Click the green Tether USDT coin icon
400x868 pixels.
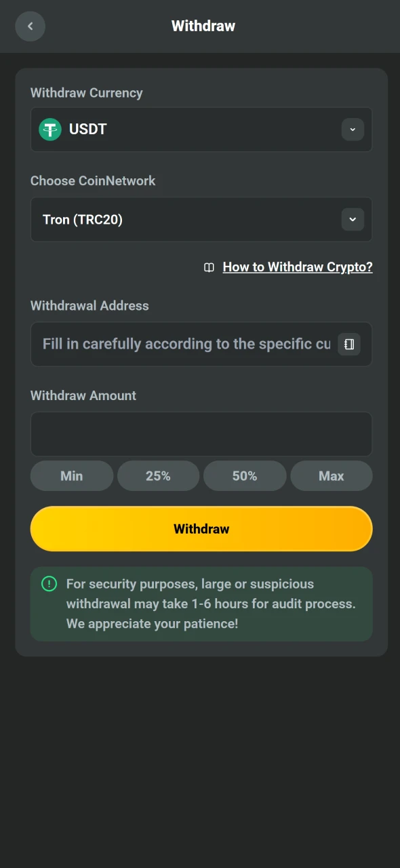49,130
